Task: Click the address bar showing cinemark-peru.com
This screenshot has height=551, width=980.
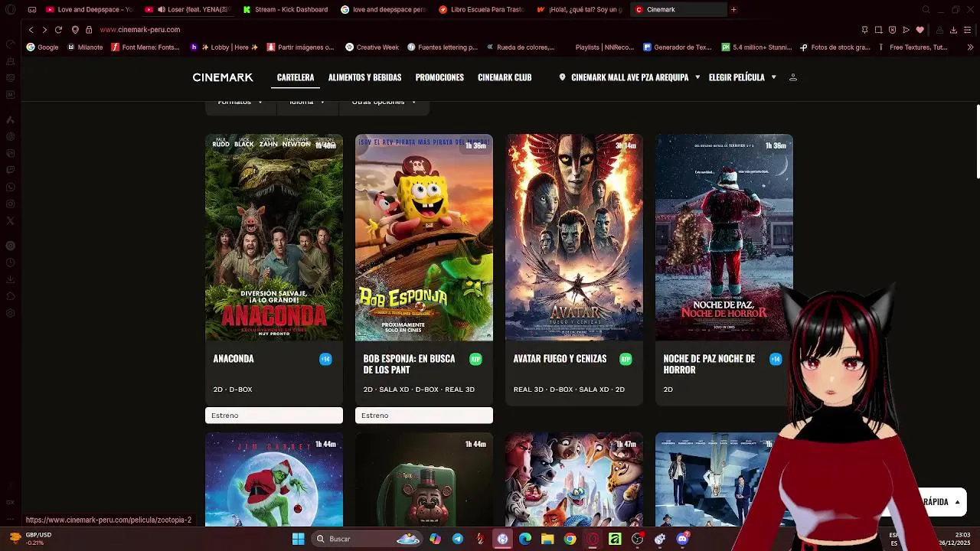Action: point(140,30)
